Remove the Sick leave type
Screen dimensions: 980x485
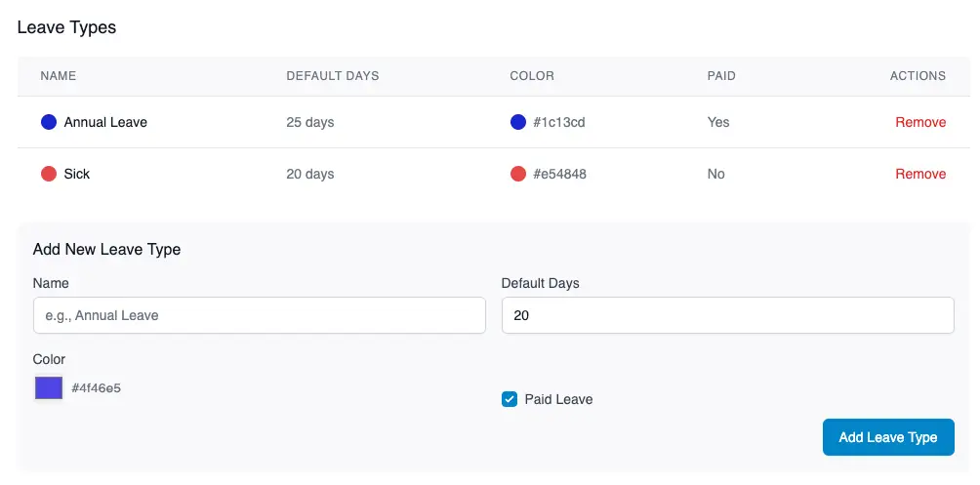tap(920, 174)
